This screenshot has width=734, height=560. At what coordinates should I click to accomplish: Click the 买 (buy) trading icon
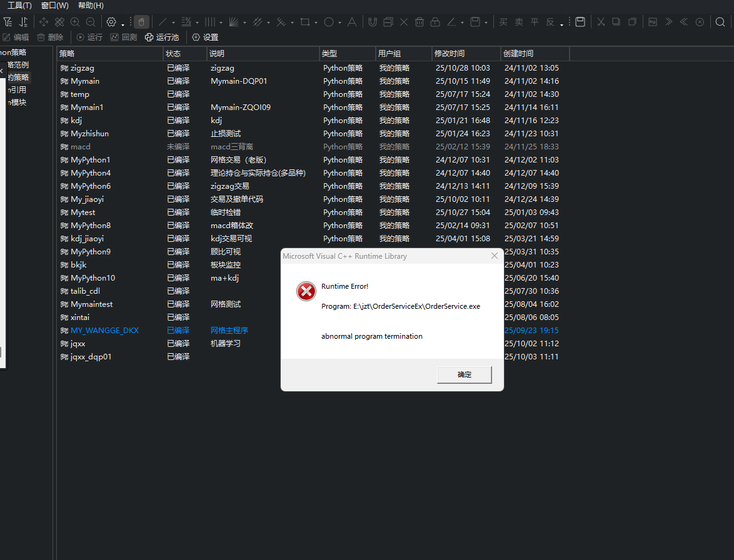[x=504, y=22]
